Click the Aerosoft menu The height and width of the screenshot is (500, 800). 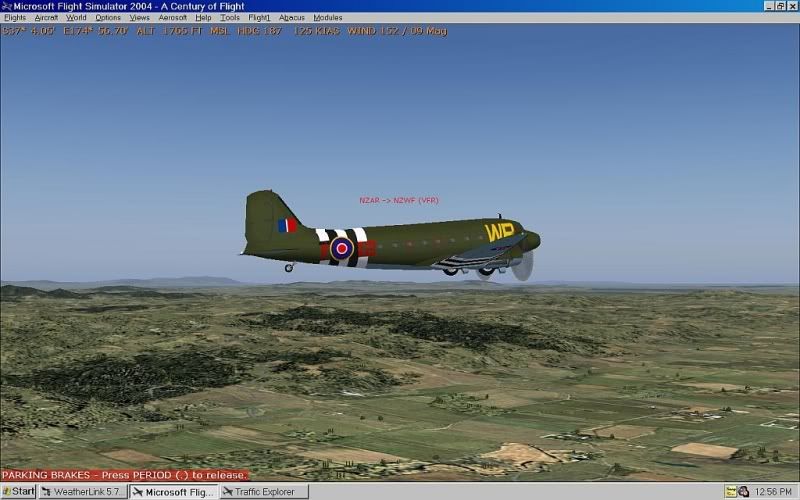(x=173, y=18)
